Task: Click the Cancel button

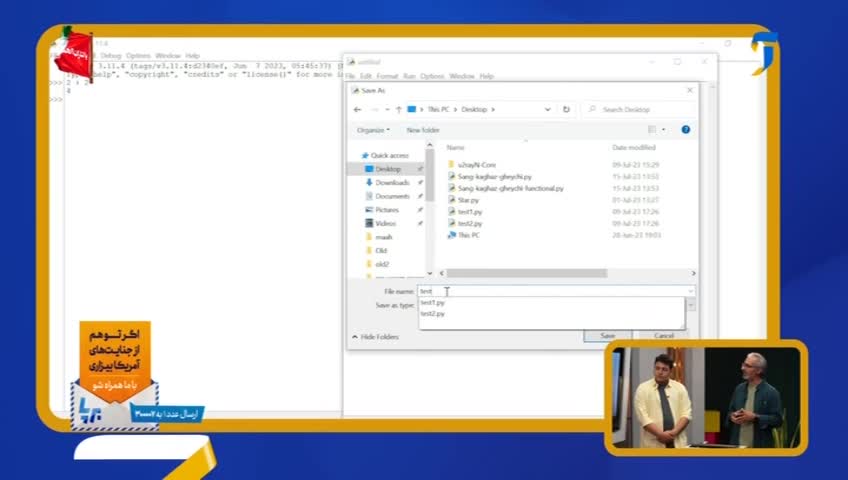Action: (x=664, y=336)
